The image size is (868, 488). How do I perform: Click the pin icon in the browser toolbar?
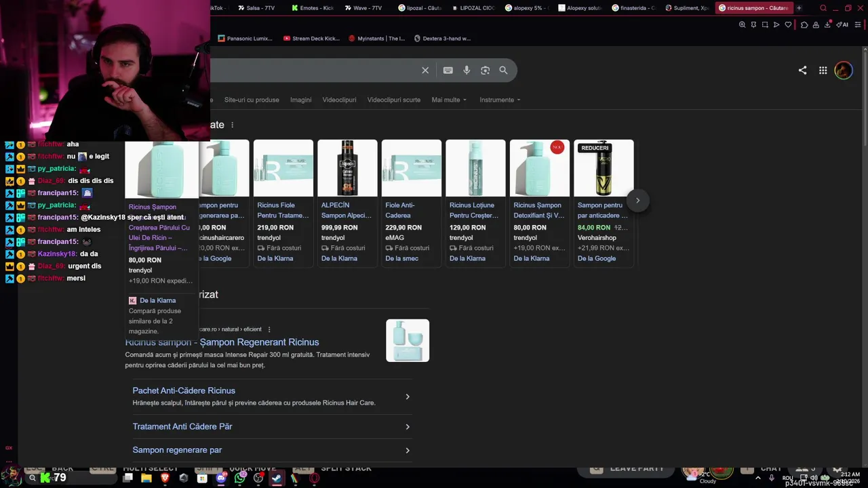point(753,25)
